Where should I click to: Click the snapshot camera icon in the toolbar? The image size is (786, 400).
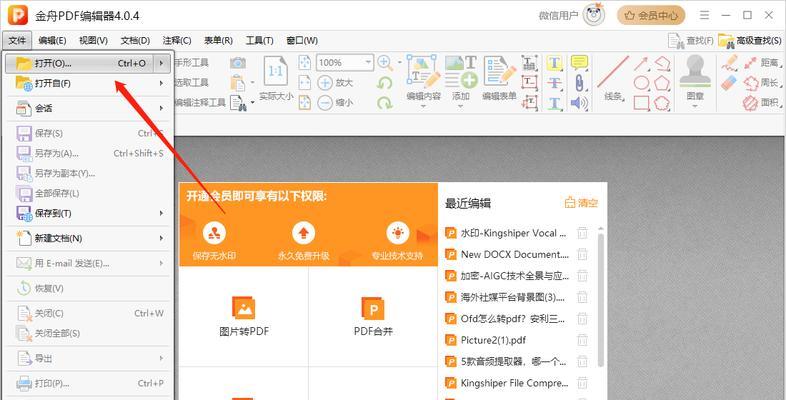coord(238,63)
